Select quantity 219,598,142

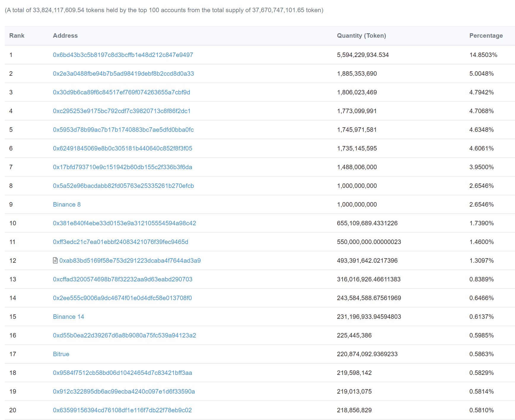354,373
